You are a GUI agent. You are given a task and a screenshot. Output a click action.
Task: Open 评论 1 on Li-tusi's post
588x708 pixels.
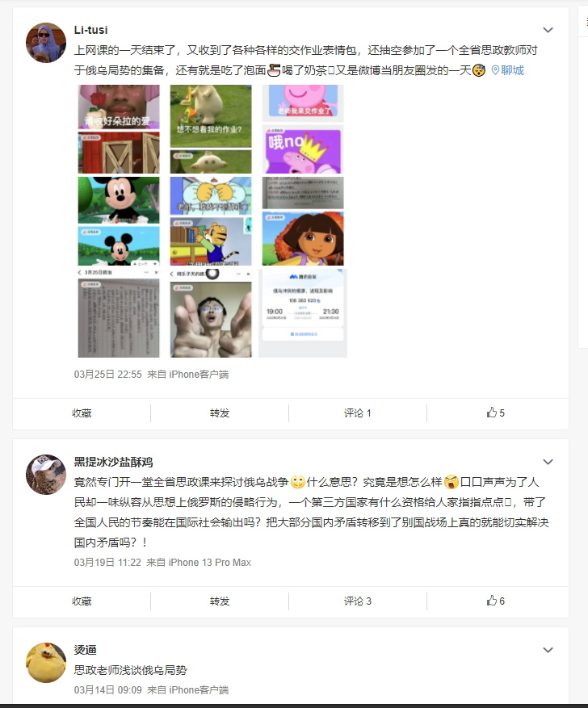357,413
